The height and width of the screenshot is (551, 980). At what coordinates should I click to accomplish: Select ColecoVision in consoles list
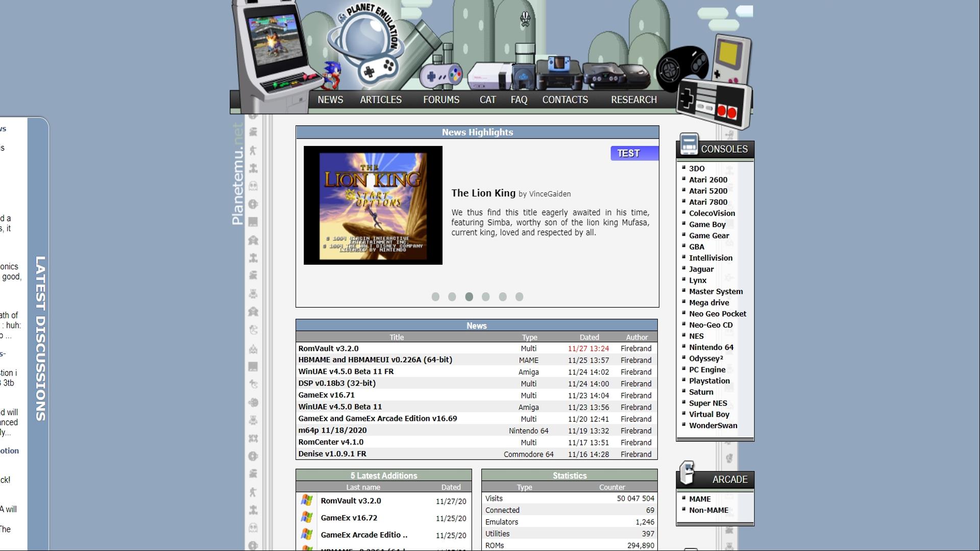tap(712, 213)
